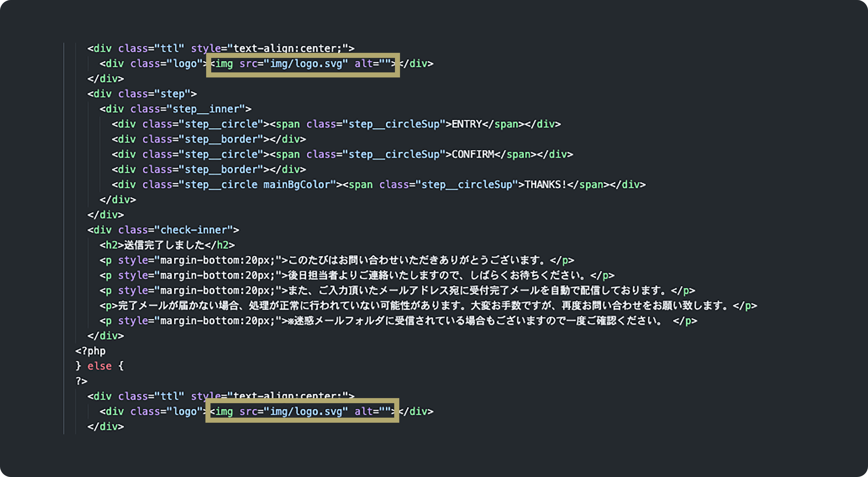Click the h2 送信完了しました heading line
This screenshot has width=868, height=477.
167,245
